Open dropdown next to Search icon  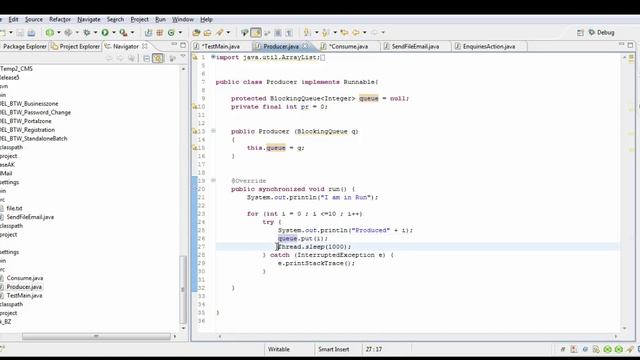(x=228, y=33)
